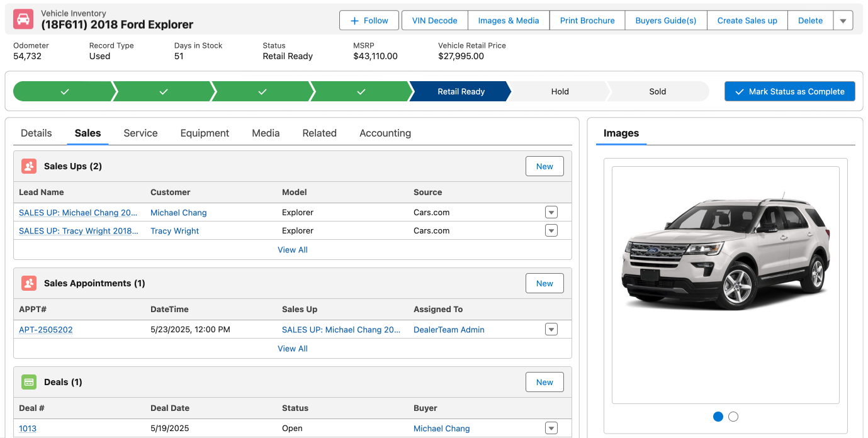Add a New Sales Up
This screenshot has width=868, height=438.
click(544, 166)
